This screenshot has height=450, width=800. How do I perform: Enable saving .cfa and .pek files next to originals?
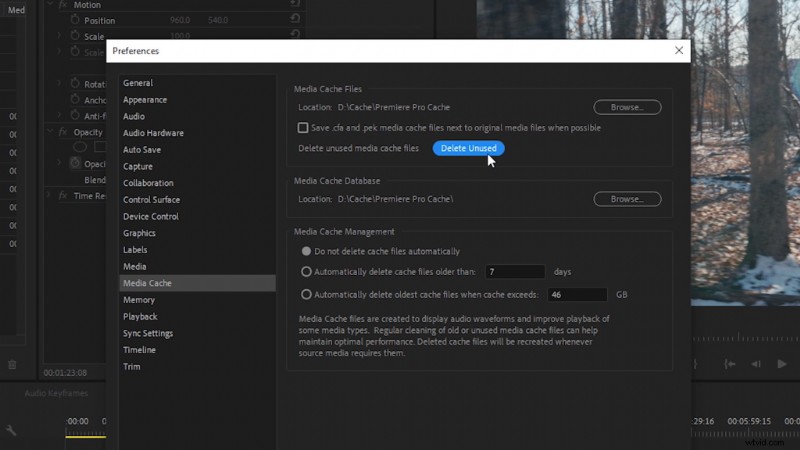point(303,128)
